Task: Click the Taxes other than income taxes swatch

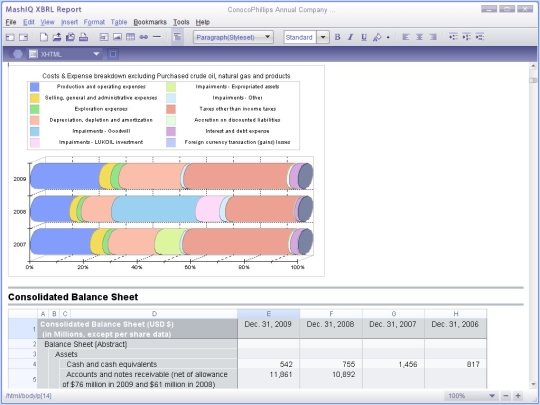Action: 171,109
